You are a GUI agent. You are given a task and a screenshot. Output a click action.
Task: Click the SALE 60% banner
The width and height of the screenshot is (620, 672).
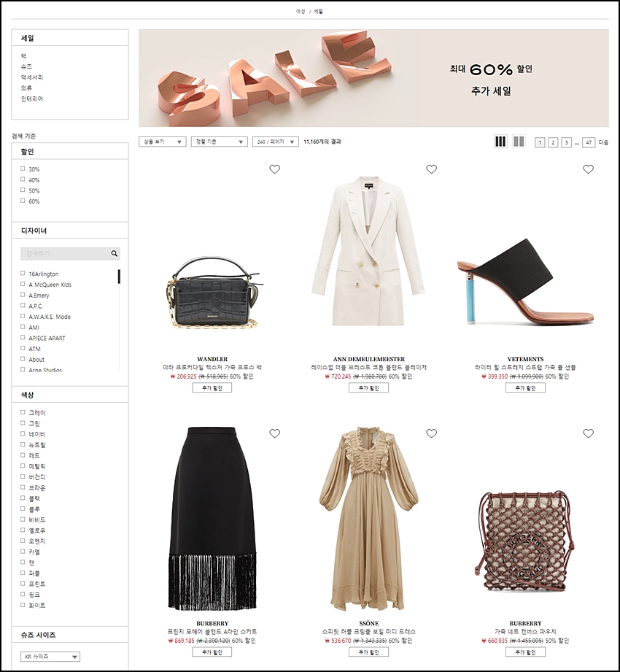tap(373, 78)
